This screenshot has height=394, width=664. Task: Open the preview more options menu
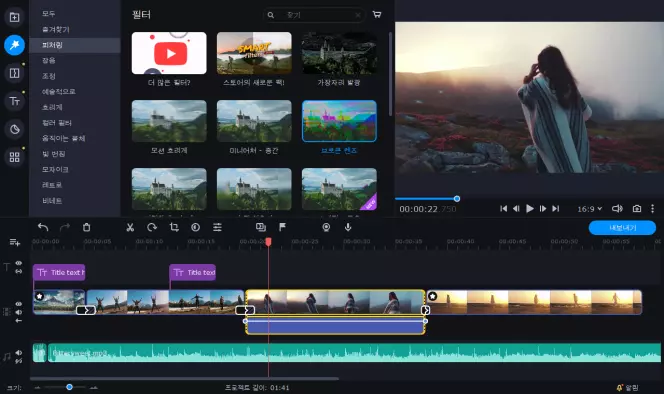pos(652,208)
